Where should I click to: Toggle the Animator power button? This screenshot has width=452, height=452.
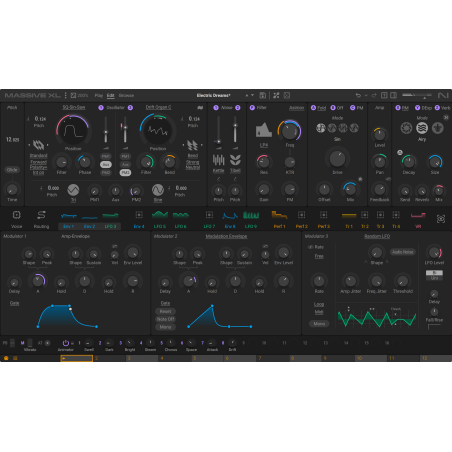66,342
